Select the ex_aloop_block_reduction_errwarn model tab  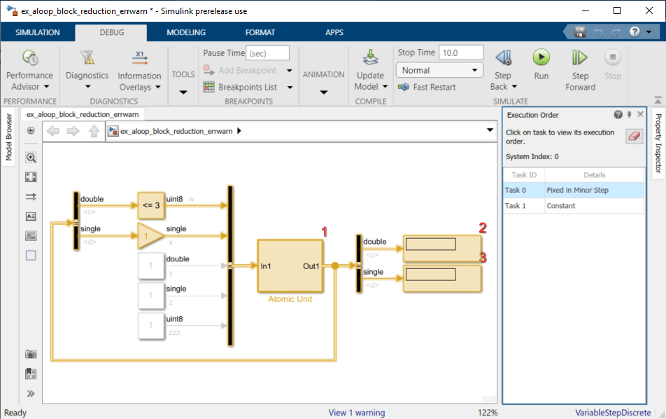pos(82,114)
